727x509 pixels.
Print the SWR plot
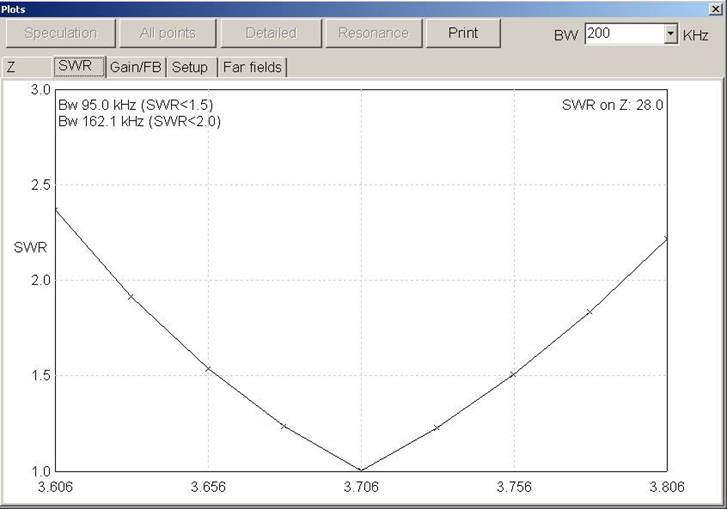pos(463,33)
